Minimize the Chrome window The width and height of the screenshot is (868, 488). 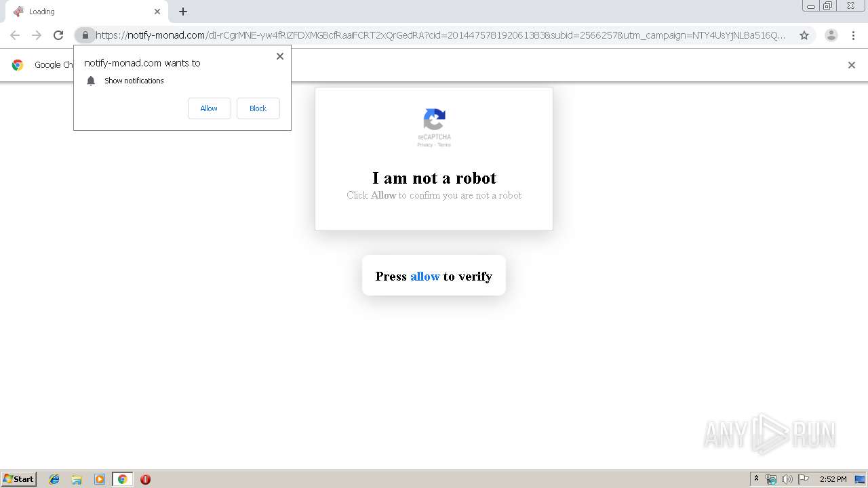(811, 6)
